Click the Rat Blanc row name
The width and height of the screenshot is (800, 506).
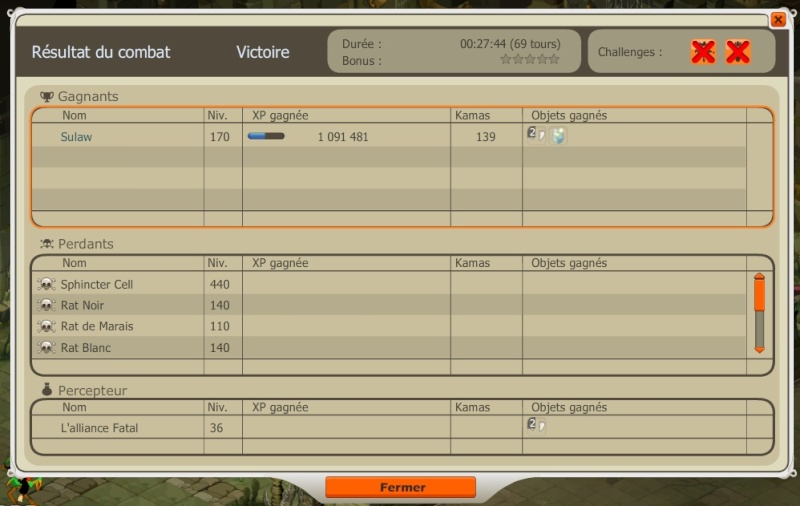[x=86, y=348]
